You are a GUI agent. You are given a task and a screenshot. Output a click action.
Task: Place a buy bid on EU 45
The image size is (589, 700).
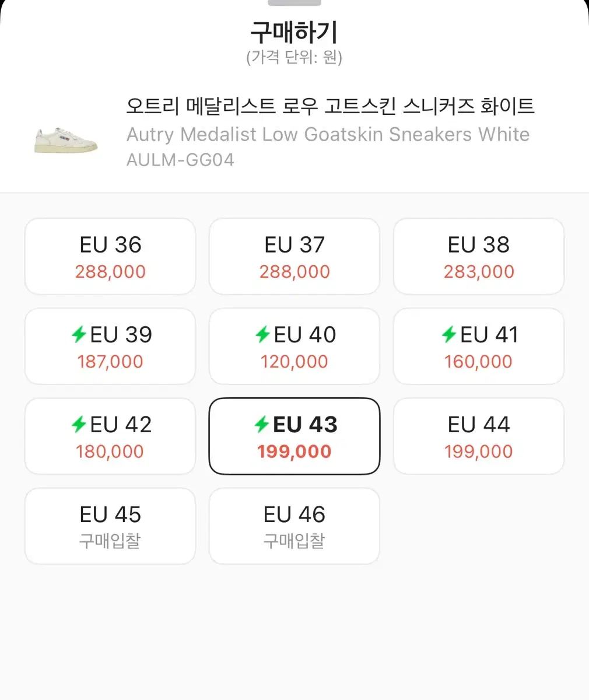tap(110, 526)
